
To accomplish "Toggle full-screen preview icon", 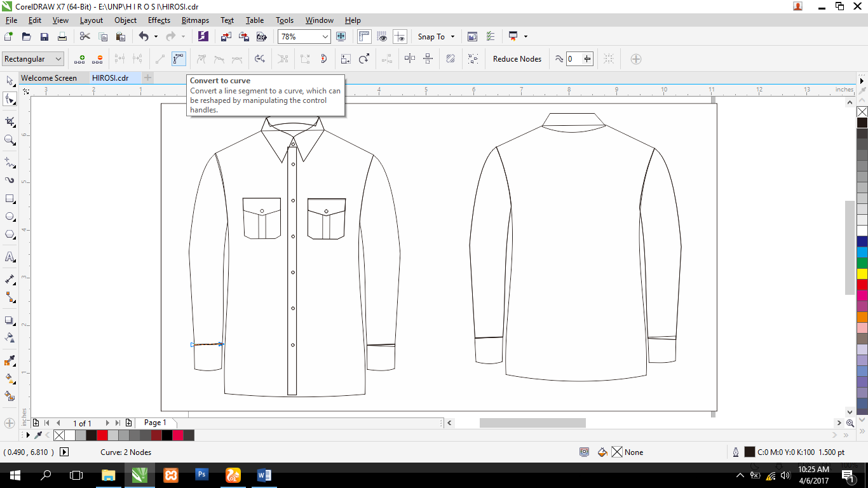I will click(x=341, y=37).
